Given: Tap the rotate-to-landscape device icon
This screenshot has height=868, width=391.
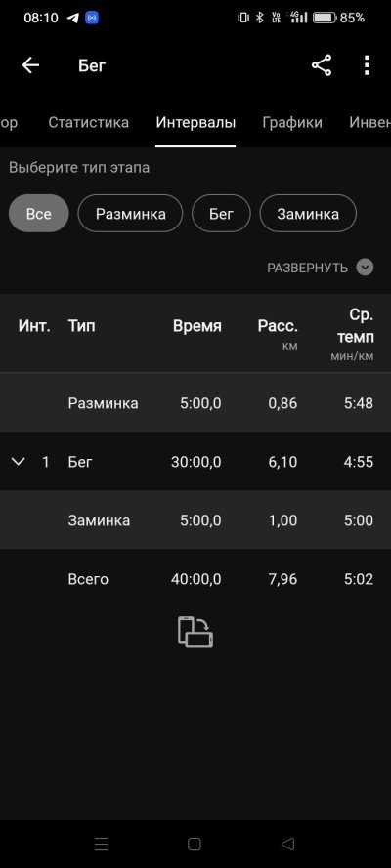Looking at the screenshot, I should pos(195,632).
